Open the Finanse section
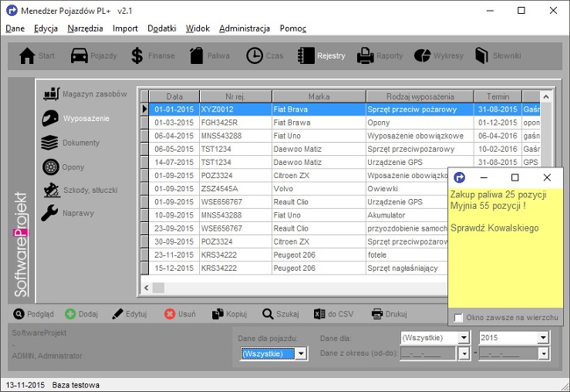The height and width of the screenshot is (392, 570). pyautogui.click(x=153, y=56)
